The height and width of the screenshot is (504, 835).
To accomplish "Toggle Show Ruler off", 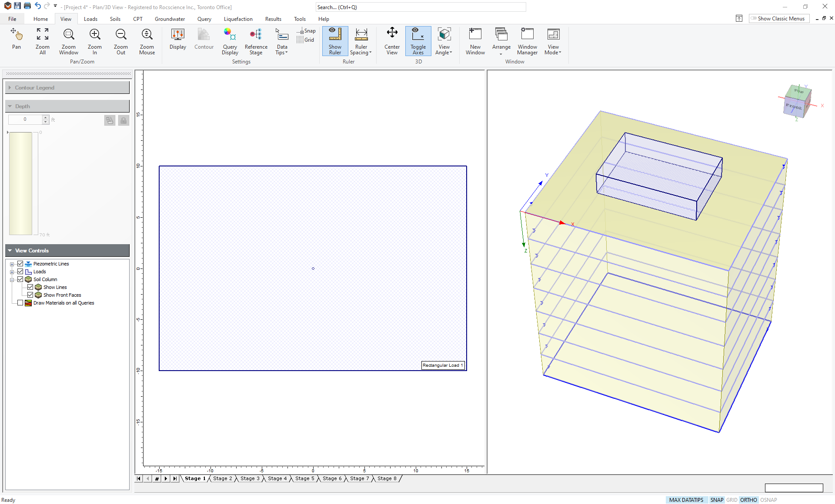I will 335,41.
